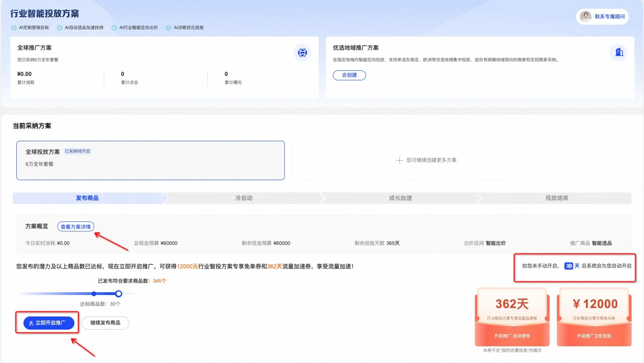Click the plus icon to create more plans
The height and width of the screenshot is (363, 644).
click(399, 160)
